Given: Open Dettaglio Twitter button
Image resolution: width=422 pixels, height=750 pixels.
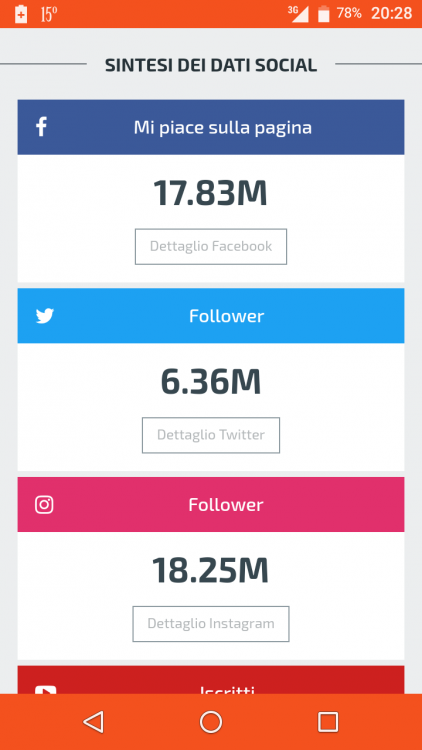Looking at the screenshot, I should pos(211,435).
